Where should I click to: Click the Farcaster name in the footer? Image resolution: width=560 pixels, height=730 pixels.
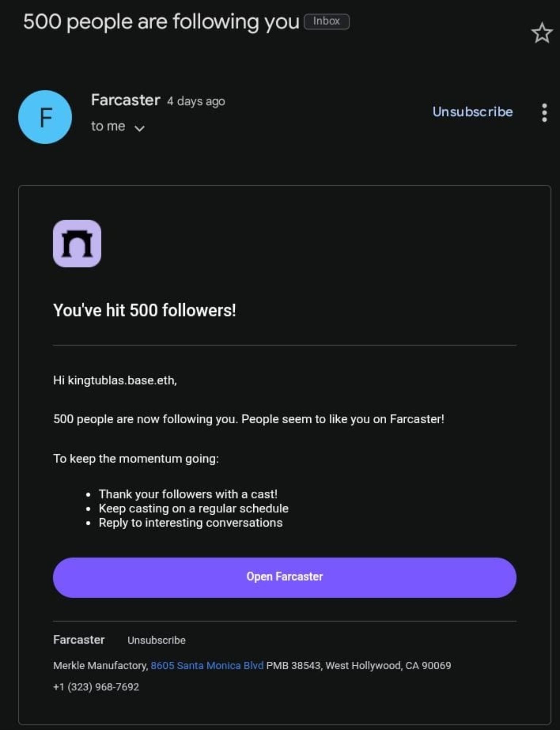coord(79,639)
